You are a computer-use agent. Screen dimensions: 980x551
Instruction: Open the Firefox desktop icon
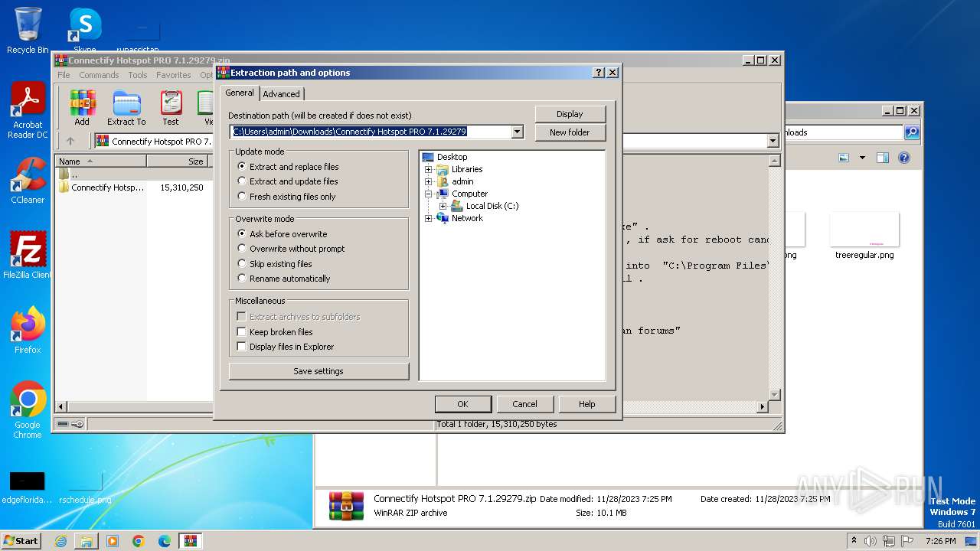(x=28, y=331)
